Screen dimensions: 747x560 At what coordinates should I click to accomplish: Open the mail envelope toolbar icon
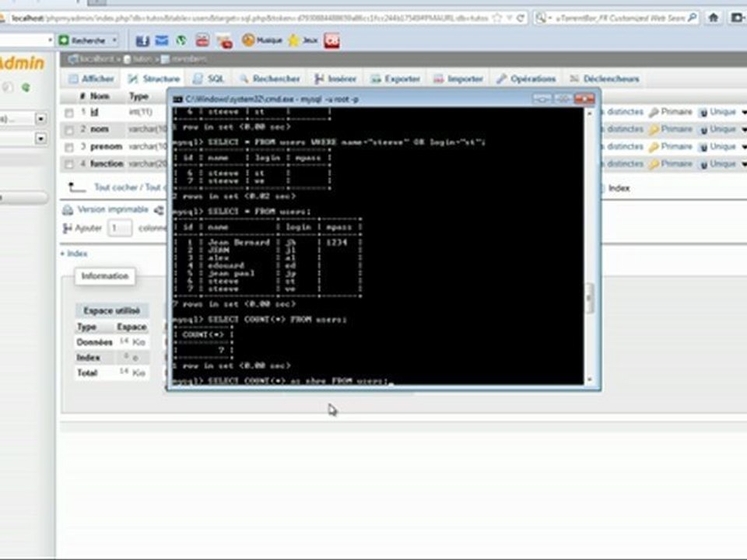pyautogui.click(x=162, y=40)
